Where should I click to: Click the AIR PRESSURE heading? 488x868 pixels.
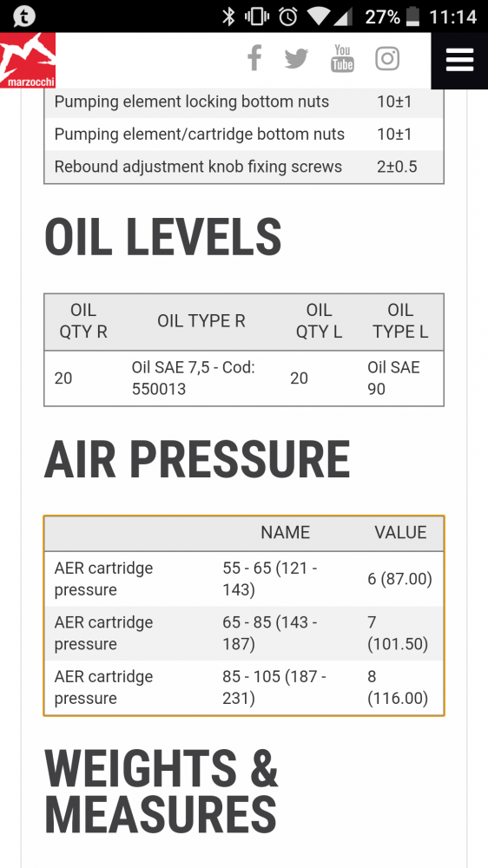tap(197, 459)
